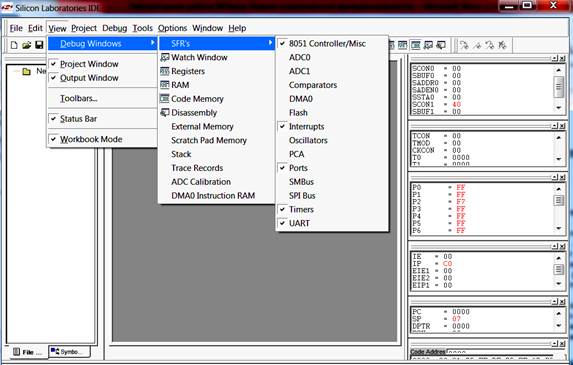
Task: Toggle the Project Window checkmark item
Action: pos(102,64)
